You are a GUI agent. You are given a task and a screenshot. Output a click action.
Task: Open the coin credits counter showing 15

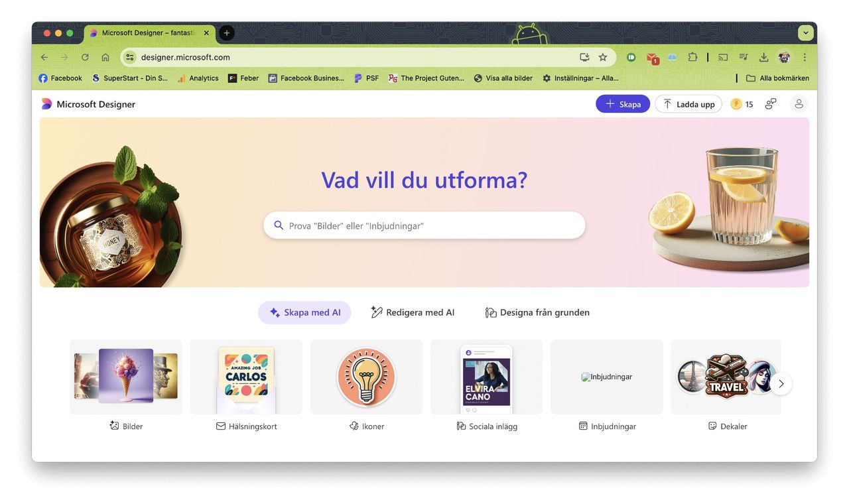[x=742, y=104]
